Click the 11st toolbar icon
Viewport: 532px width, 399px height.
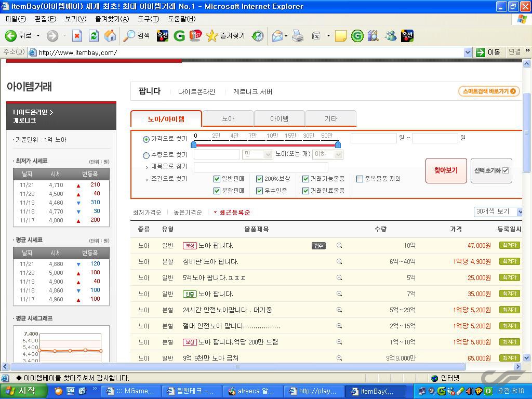click(x=195, y=35)
